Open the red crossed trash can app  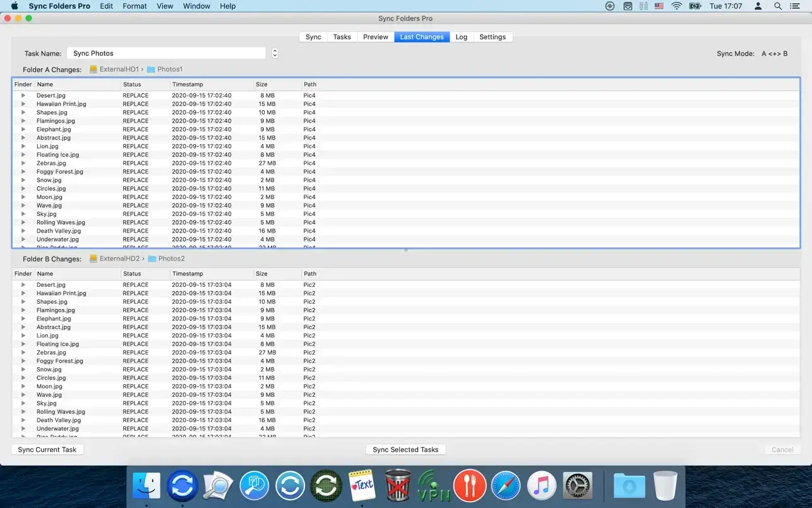coord(398,486)
